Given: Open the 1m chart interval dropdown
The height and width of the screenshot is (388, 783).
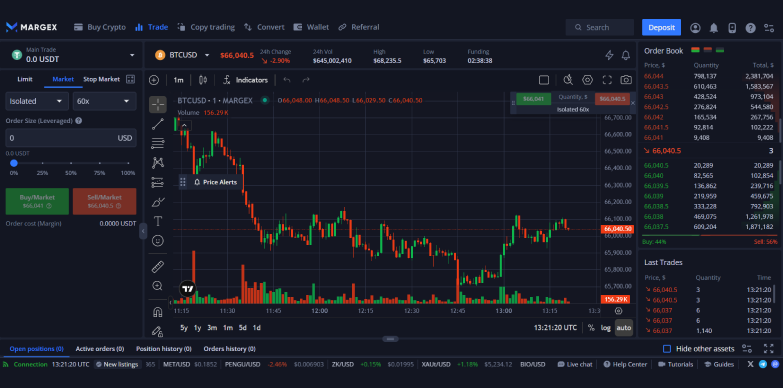Looking at the screenshot, I should tap(178, 80).
